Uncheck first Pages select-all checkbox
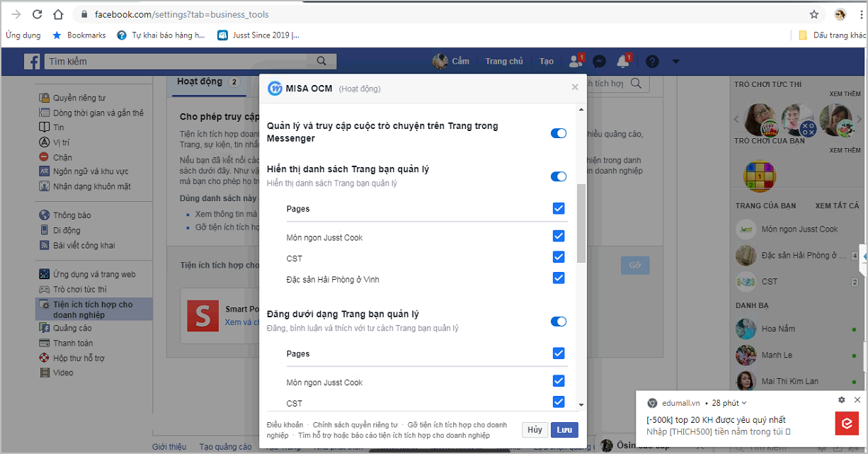This screenshot has width=868, height=454. tap(559, 208)
